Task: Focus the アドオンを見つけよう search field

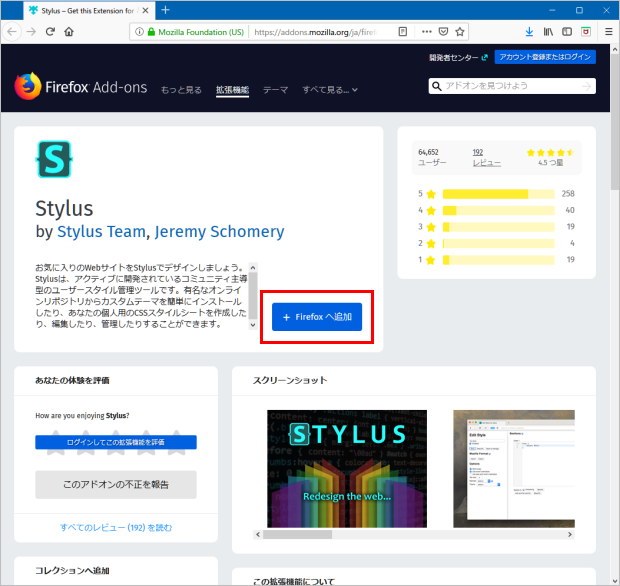Action: point(512,86)
